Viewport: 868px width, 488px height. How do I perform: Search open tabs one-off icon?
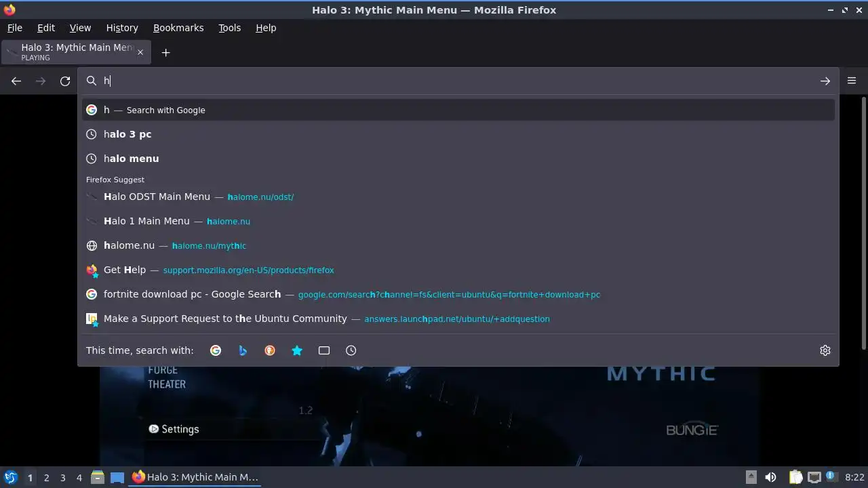(324, 350)
